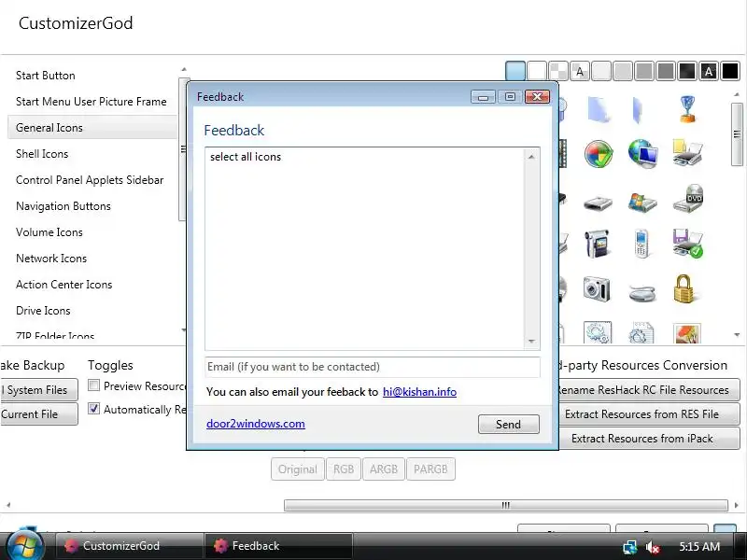Select the open blue folder icon
747x560 pixels.
(x=638, y=110)
